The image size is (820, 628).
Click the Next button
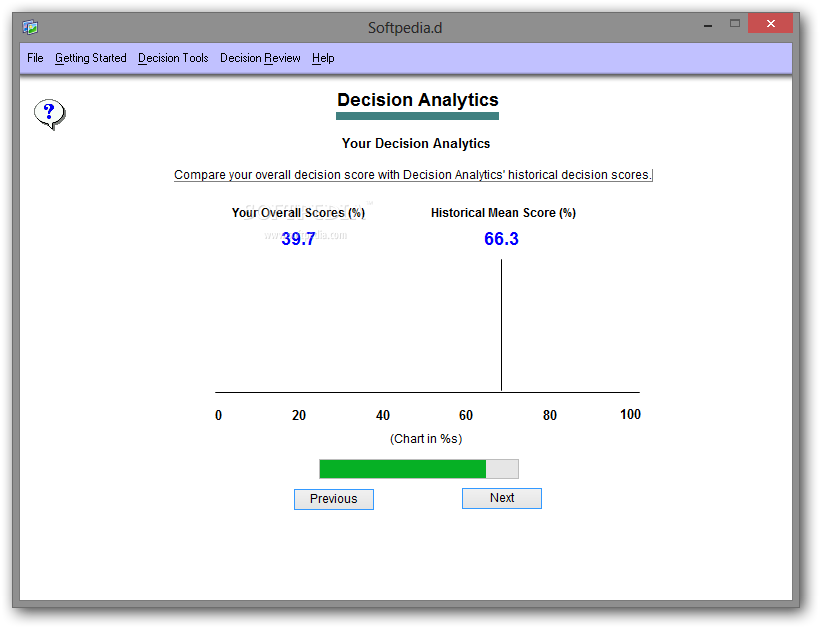502,498
